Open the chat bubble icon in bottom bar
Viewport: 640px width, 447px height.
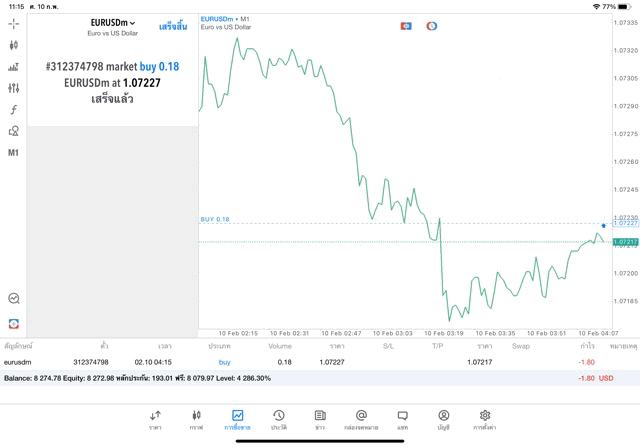click(402, 419)
